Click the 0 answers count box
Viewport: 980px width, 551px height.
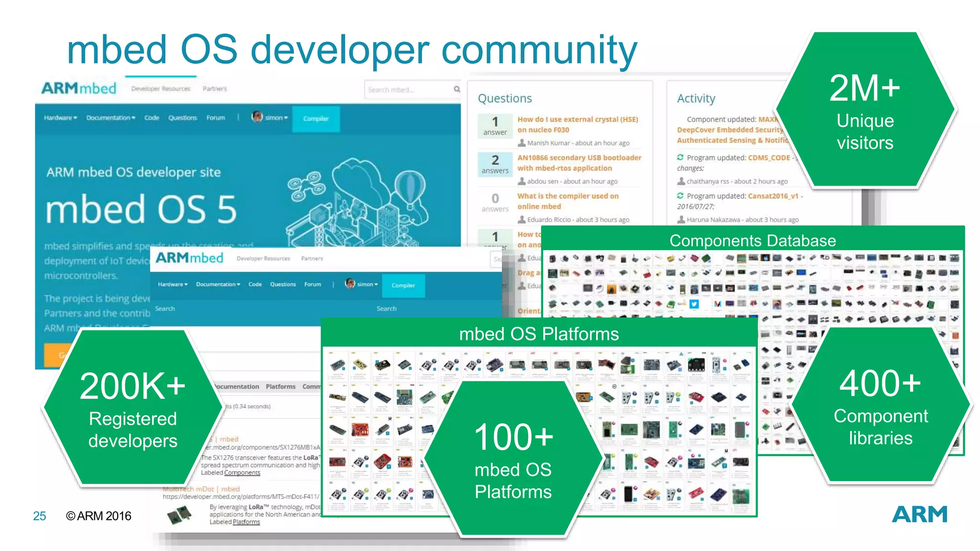495,203
